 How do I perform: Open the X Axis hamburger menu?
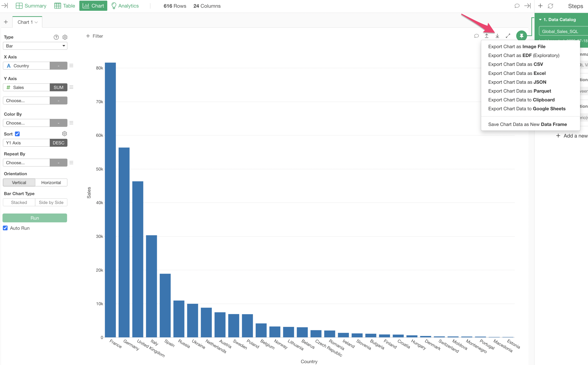pos(71,66)
